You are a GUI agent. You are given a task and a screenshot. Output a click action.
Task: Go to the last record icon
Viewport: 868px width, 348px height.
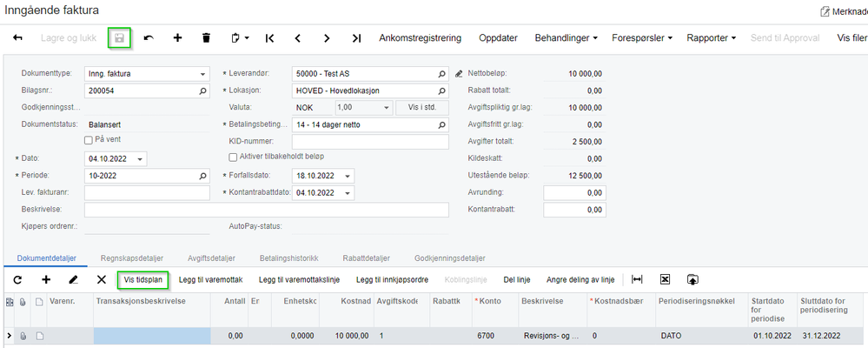point(356,37)
